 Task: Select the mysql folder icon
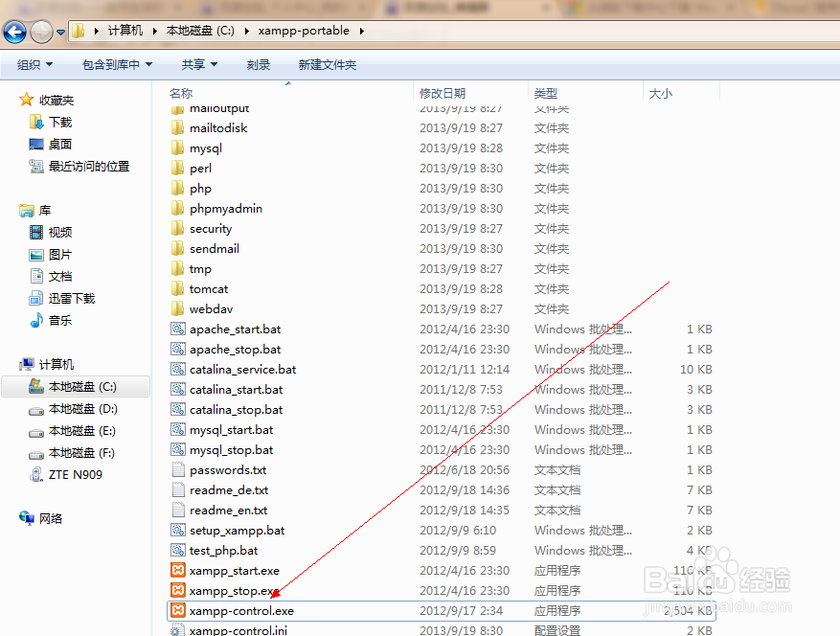[178, 148]
